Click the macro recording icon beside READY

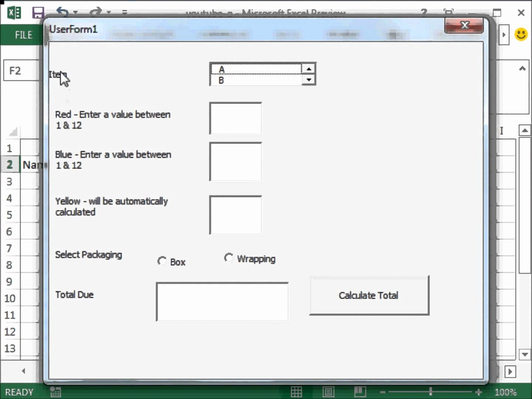coord(55,392)
